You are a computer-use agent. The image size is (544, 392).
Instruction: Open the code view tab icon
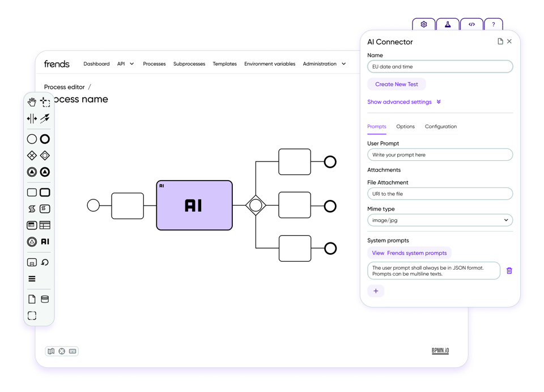click(471, 24)
